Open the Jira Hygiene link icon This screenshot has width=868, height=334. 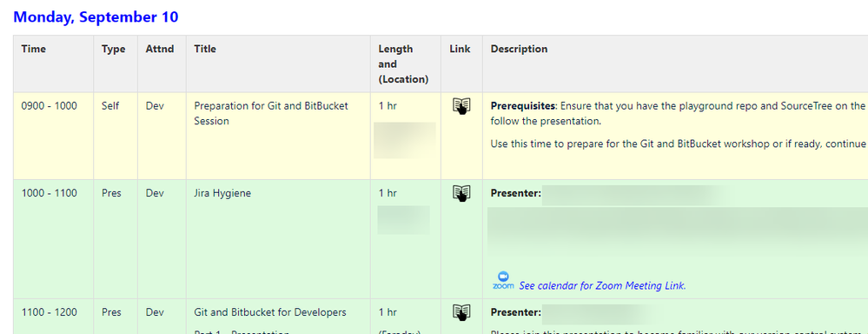pyautogui.click(x=461, y=193)
